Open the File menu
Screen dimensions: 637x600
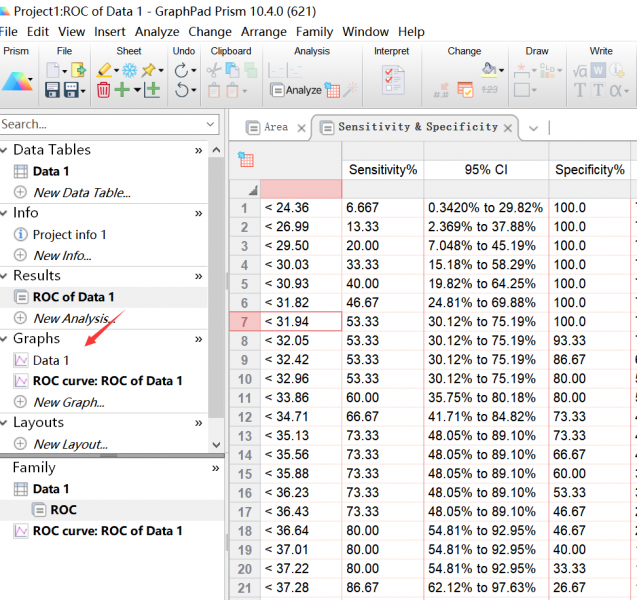click(9, 32)
